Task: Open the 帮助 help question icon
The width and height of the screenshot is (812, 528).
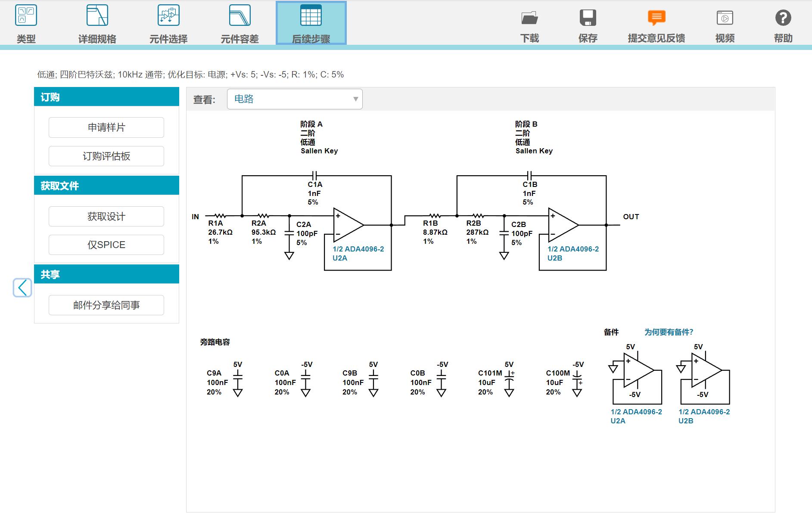Action: point(783,18)
